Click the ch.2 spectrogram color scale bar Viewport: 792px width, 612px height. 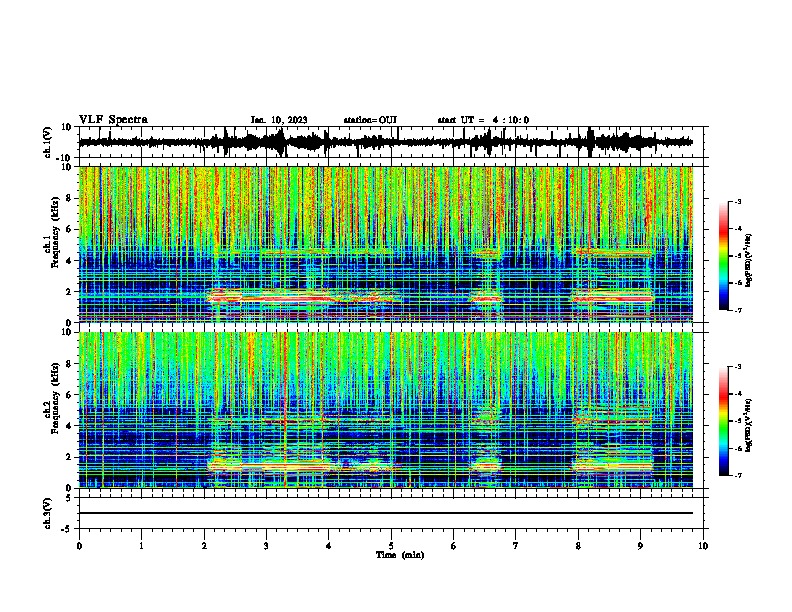click(724, 421)
